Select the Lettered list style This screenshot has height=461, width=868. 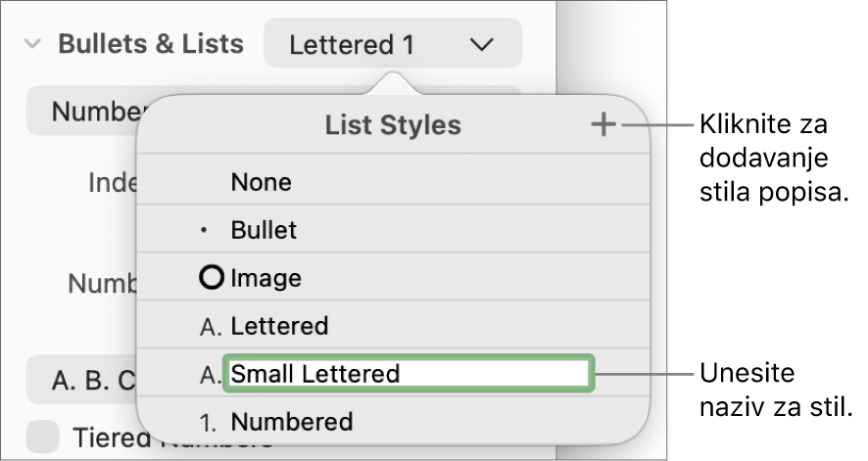[280, 326]
